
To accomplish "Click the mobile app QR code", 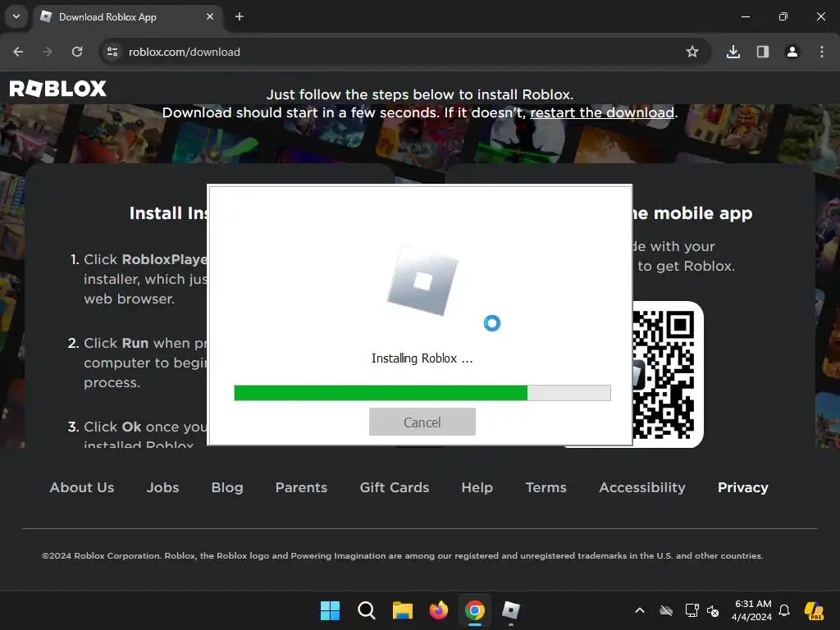I will tap(664, 374).
